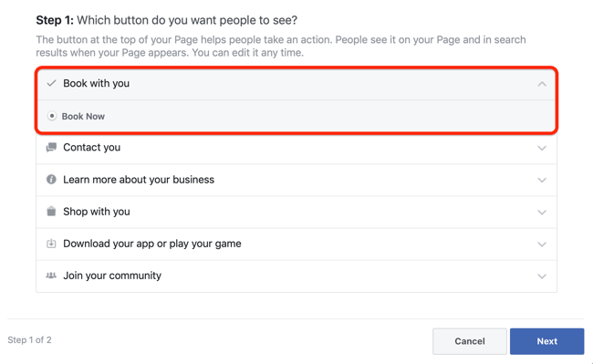Expand the Contact you chevron
The image size is (593, 364).
[x=542, y=148]
